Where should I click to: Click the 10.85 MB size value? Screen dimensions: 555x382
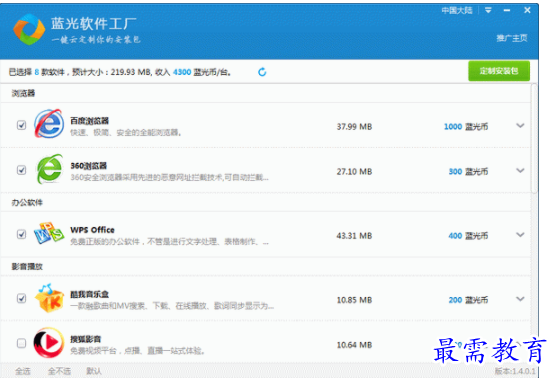(354, 300)
